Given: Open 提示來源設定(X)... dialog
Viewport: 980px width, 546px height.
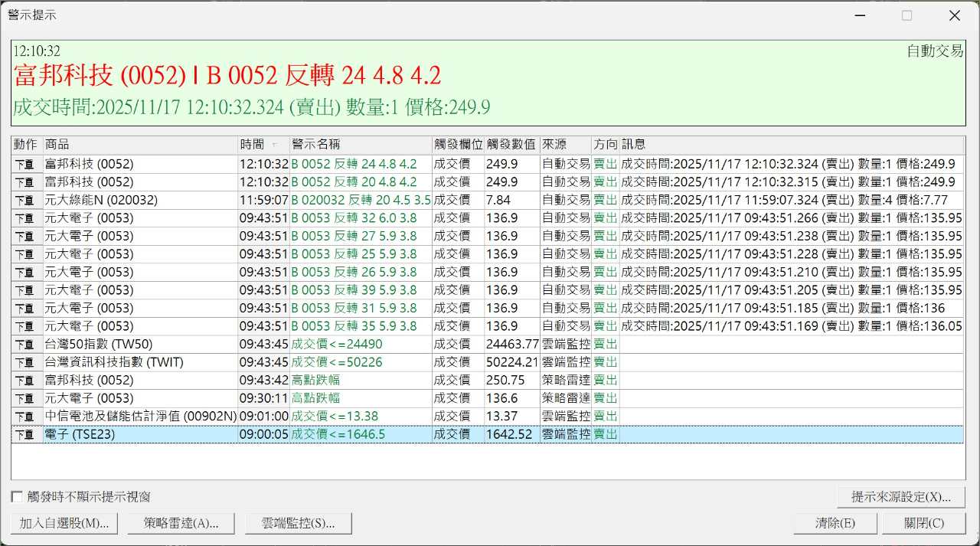Looking at the screenshot, I should click(x=901, y=497).
